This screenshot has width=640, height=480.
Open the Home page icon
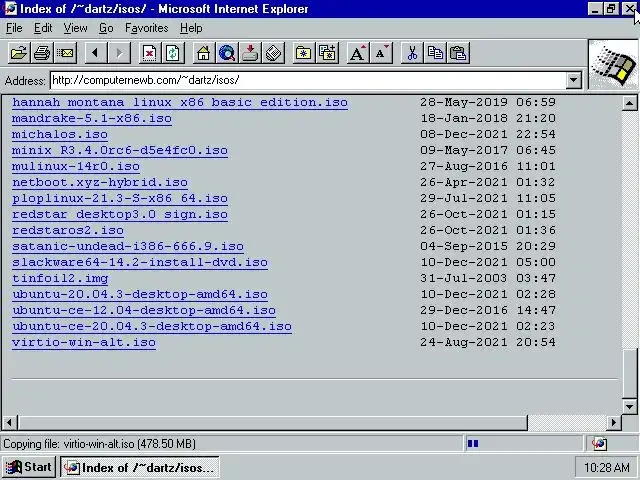tap(203, 53)
